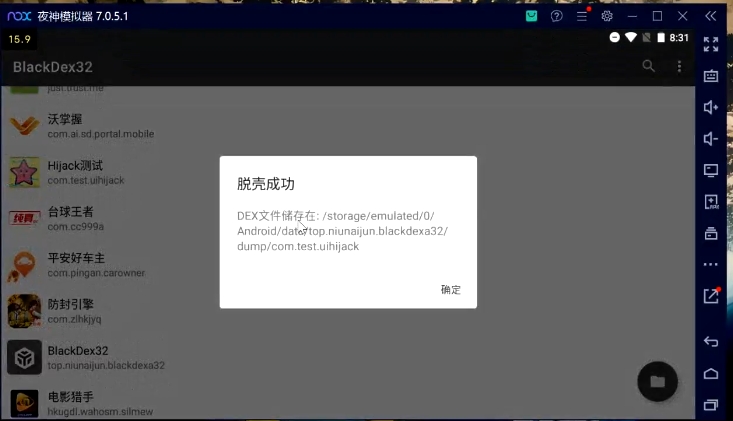Viewport: 733px width, 421px height.
Task: Open recent apps icon in sidebar
Action: [711, 405]
